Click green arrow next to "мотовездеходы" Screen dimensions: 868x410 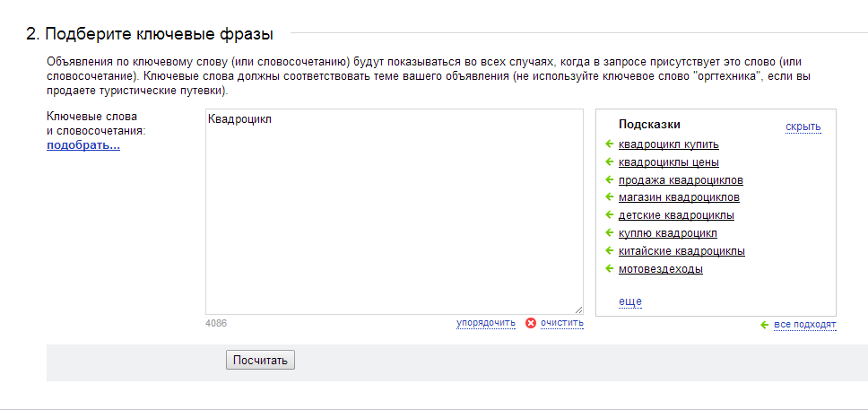point(608,269)
